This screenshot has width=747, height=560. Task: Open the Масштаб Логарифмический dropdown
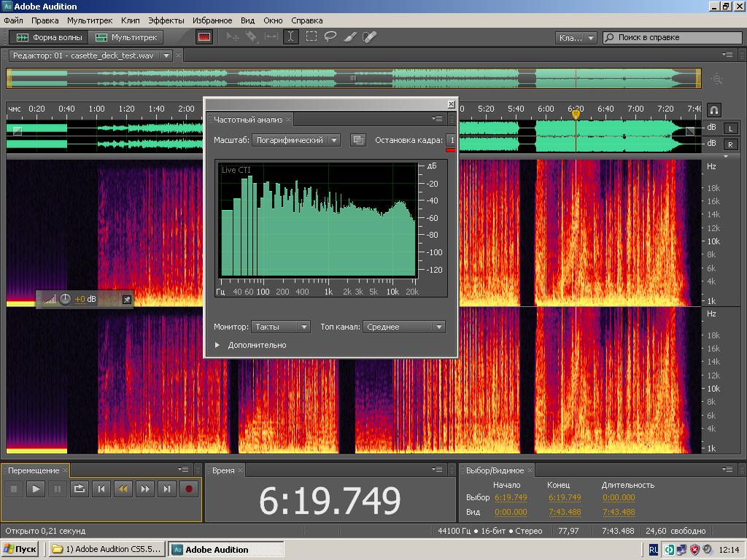point(297,140)
